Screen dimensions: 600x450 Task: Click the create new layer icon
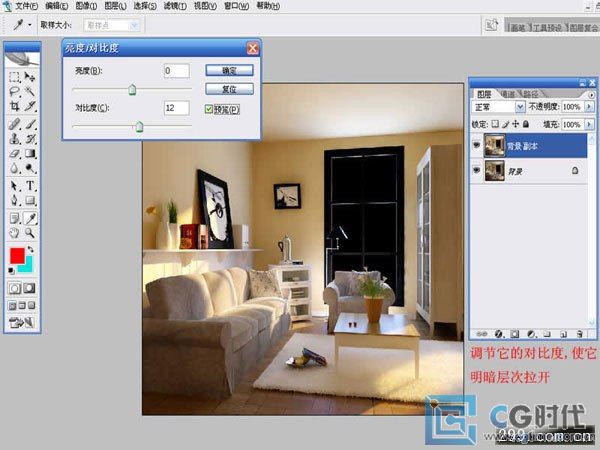tap(563, 334)
